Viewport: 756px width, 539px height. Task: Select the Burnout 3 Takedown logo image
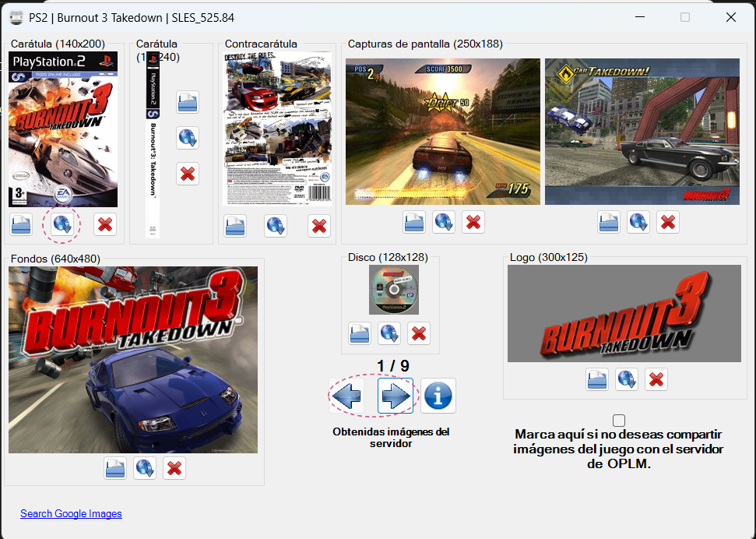click(624, 313)
